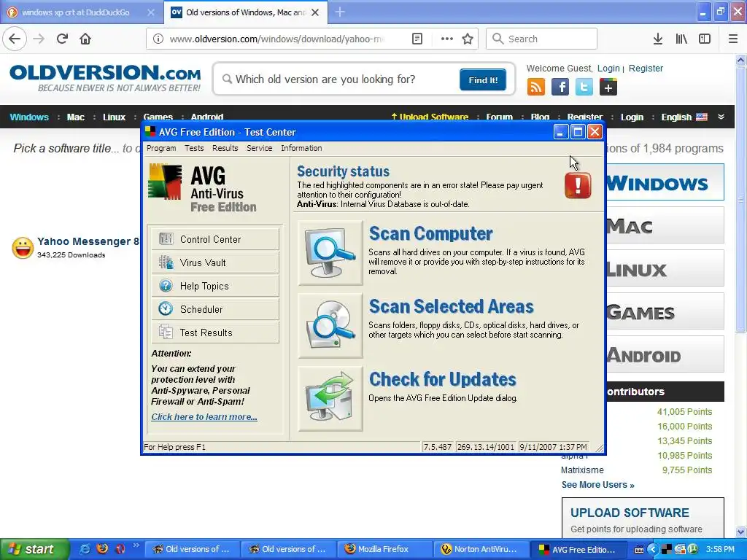Open the Program menu in AVG
Image resolution: width=747 pixels, height=560 pixels.
[x=161, y=148]
